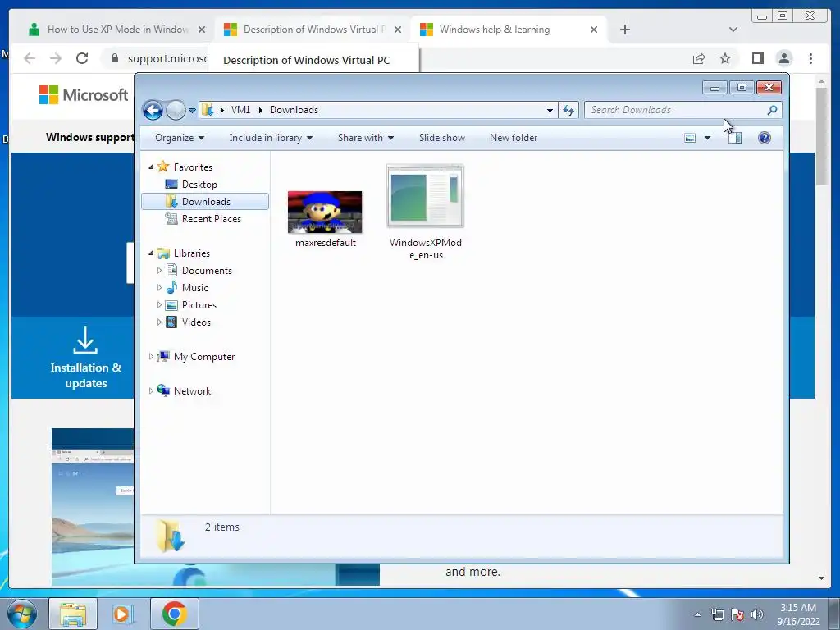Toggle the preview pane button
Viewport: 840px width, 630px height.
click(735, 138)
